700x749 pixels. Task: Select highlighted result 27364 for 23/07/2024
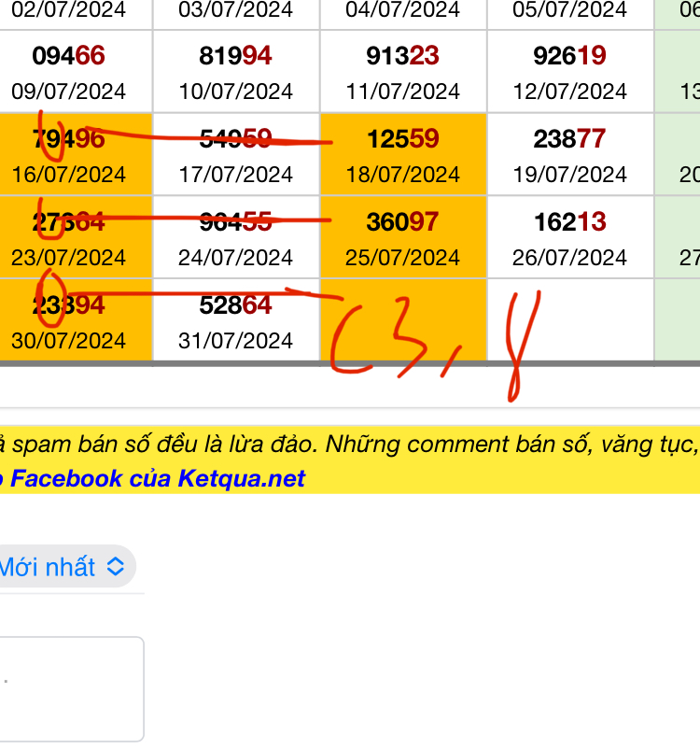(x=68, y=237)
